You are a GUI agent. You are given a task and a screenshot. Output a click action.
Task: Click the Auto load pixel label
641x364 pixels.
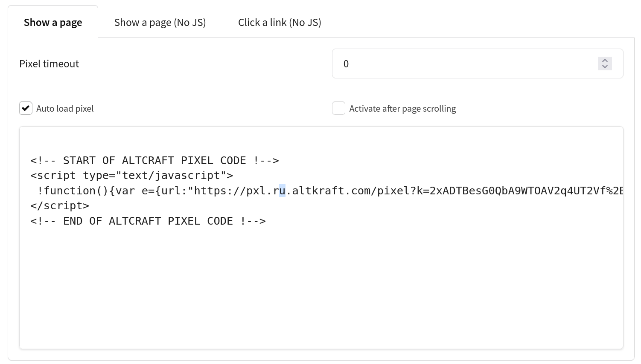pyautogui.click(x=65, y=109)
